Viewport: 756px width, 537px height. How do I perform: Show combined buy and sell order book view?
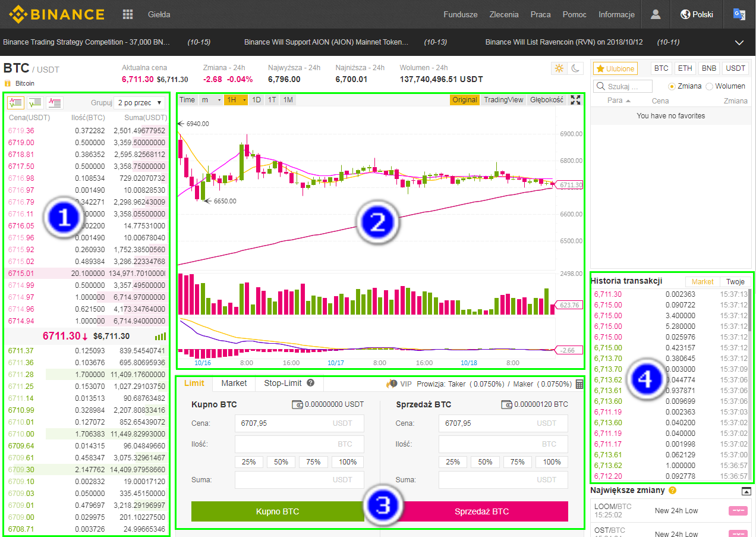[15, 102]
